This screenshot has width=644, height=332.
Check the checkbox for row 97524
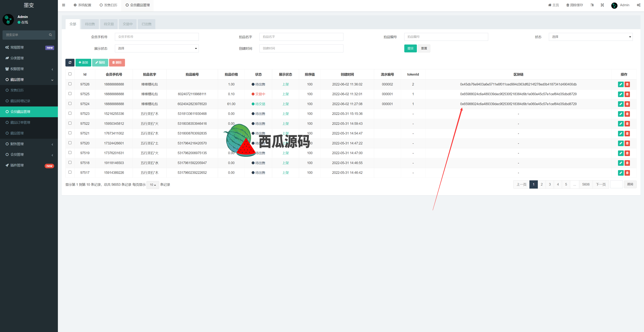[x=70, y=103]
